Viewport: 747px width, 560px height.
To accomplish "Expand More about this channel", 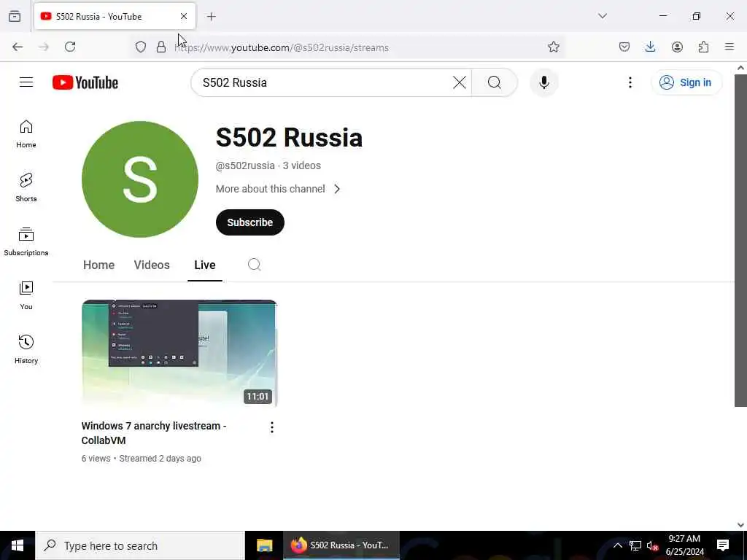I will point(278,189).
